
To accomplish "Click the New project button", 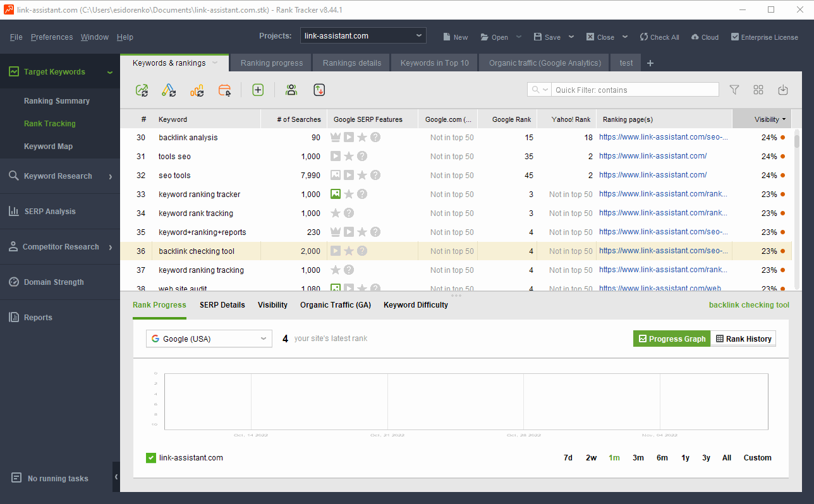I will (455, 37).
